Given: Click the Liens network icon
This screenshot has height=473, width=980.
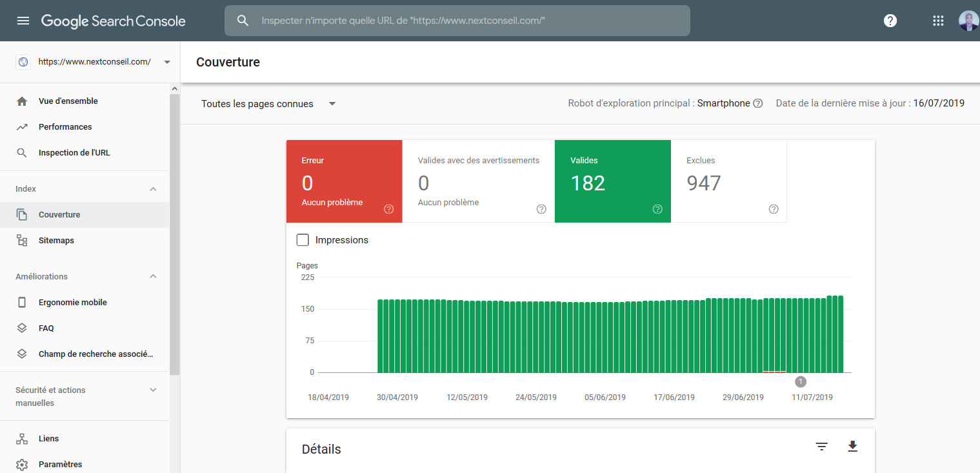Looking at the screenshot, I should coord(22,439).
